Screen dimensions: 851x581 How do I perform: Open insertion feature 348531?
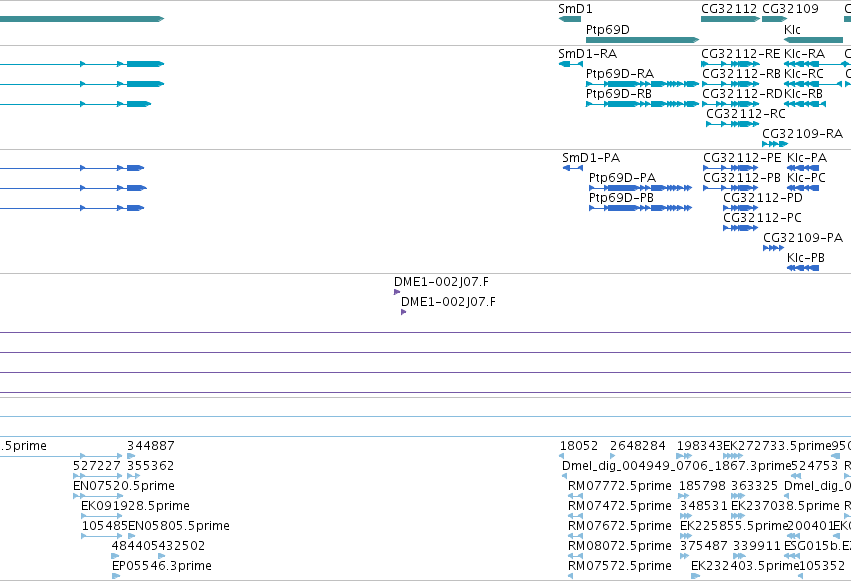point(686,516)
